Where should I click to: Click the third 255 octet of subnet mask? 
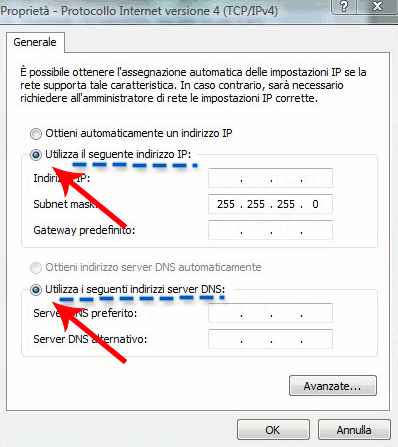pos(286,204)
